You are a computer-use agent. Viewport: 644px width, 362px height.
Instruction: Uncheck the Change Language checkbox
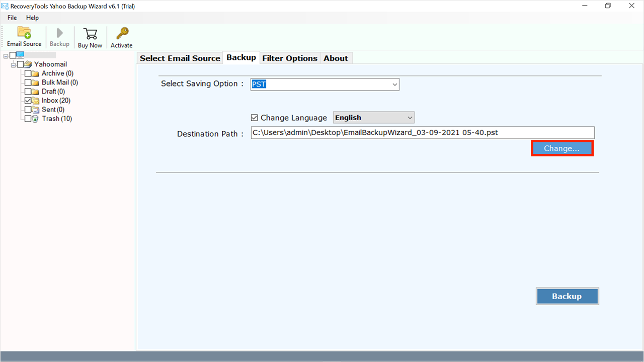tap(255, 118)
